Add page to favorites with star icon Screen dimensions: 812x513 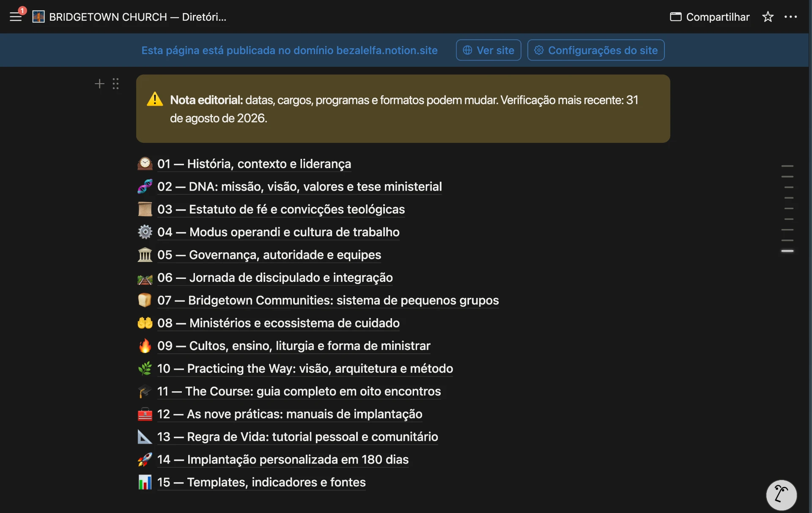tap(768, 17)
